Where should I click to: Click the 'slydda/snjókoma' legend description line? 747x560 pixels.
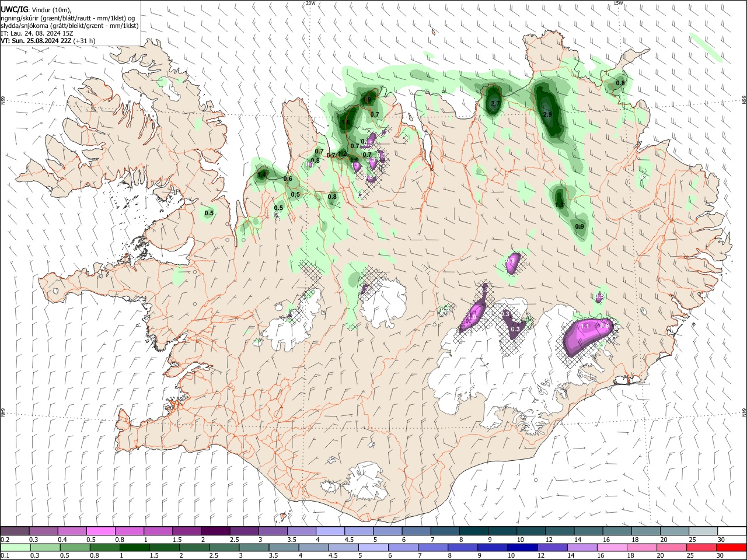pyautogui.click(x=70, y=26)
